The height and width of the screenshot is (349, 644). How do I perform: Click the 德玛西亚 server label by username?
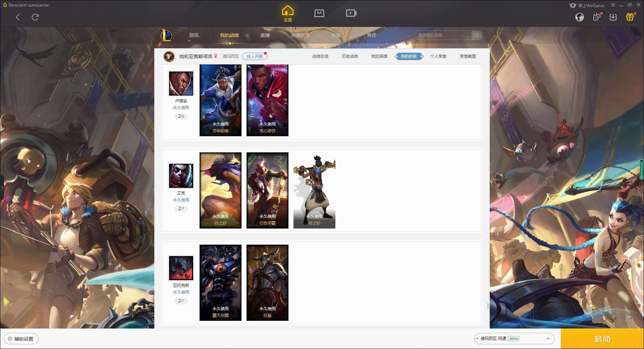(x=231, y=56)
